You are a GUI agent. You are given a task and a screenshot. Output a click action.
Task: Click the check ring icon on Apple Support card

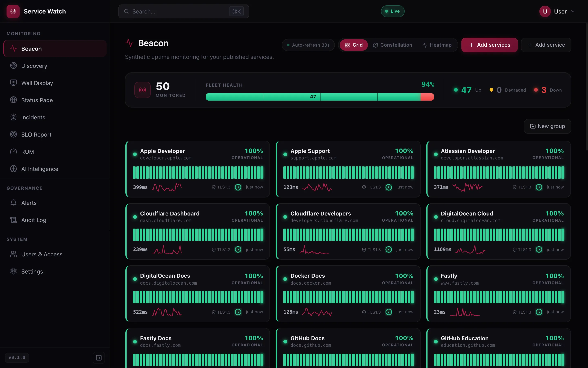tap(389, 187)
